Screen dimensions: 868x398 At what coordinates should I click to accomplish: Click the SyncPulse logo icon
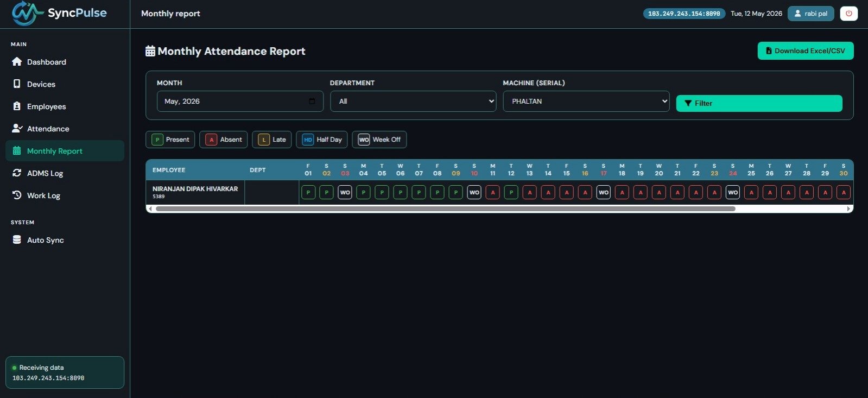tap(27, 13)
